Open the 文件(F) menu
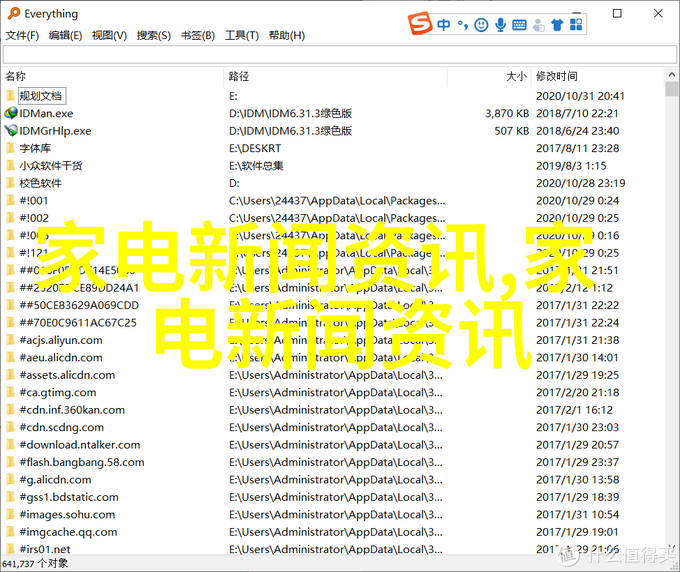680x572 pixels. coord(22,36)
